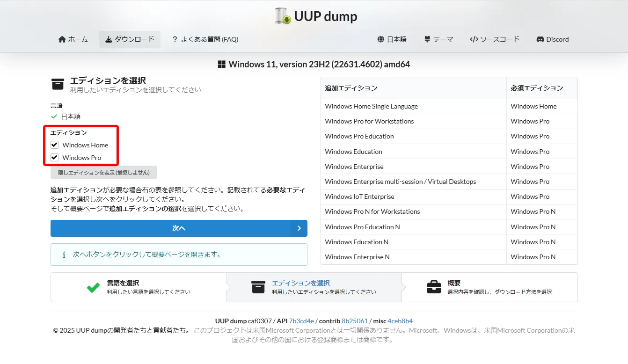Click Windows Pro Education cell
This screenshot has height=364, width=628.
click(x=414, y=136)
